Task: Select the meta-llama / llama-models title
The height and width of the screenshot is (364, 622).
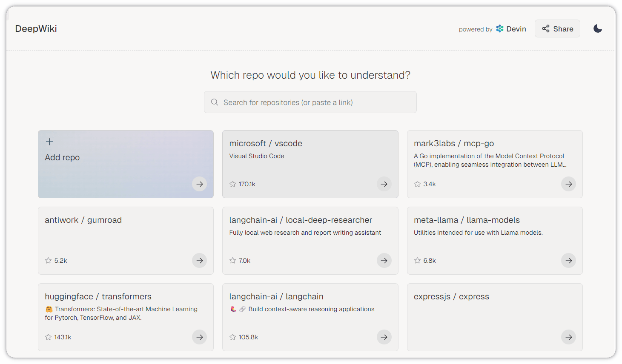Action: 467,220
